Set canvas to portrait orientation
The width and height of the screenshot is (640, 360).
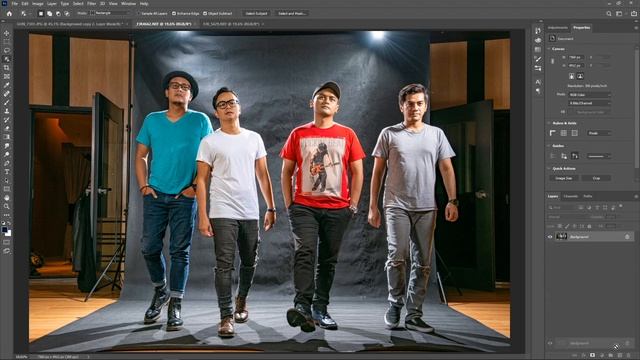pyautogui.click(x=571, y=76)
